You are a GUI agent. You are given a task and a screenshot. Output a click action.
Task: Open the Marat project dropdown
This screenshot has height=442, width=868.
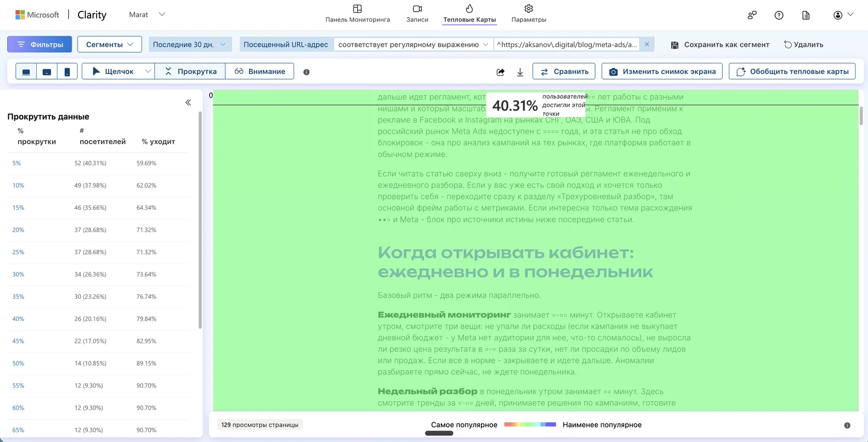coord(147,14)
